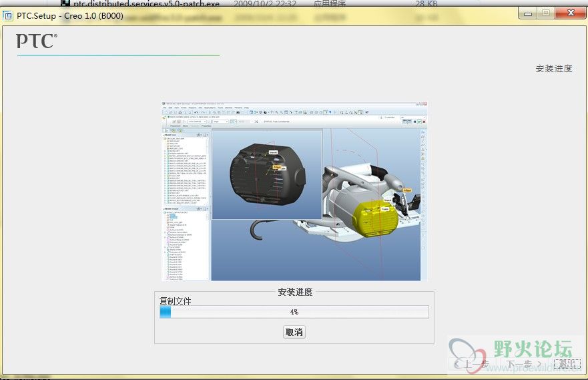Click the Creo preview image of the saw model

tap(294, 191)
